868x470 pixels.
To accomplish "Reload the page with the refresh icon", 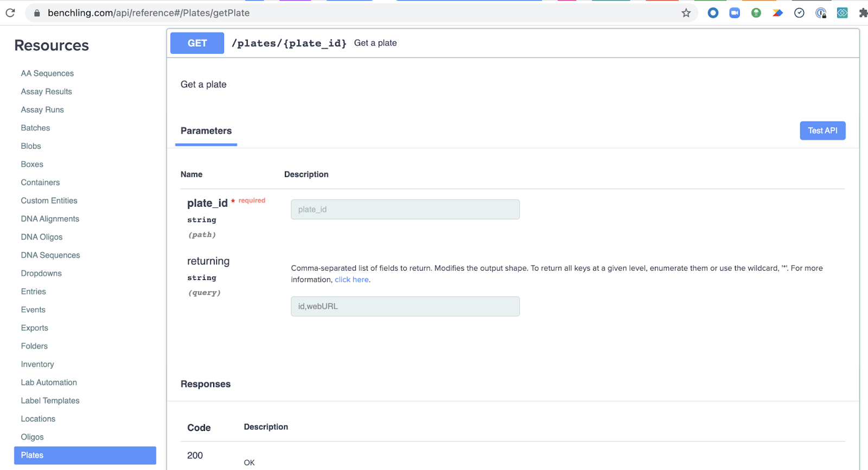I will click(10, 12).
